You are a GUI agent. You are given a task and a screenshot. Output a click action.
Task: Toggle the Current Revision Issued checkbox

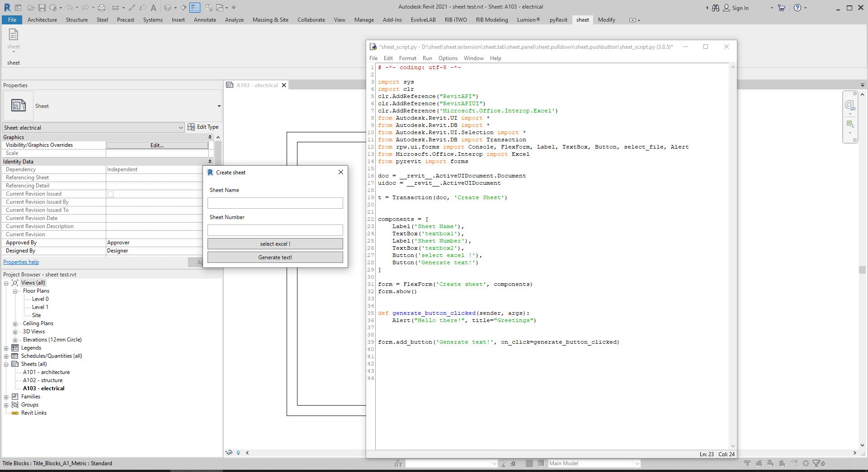click(110, 194)
